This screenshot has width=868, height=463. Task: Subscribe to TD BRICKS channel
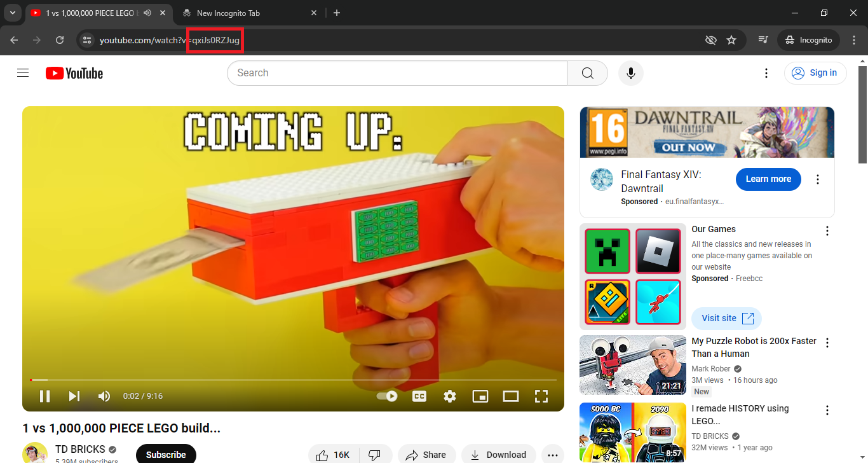pyautogui.click(x=166, y=454)
